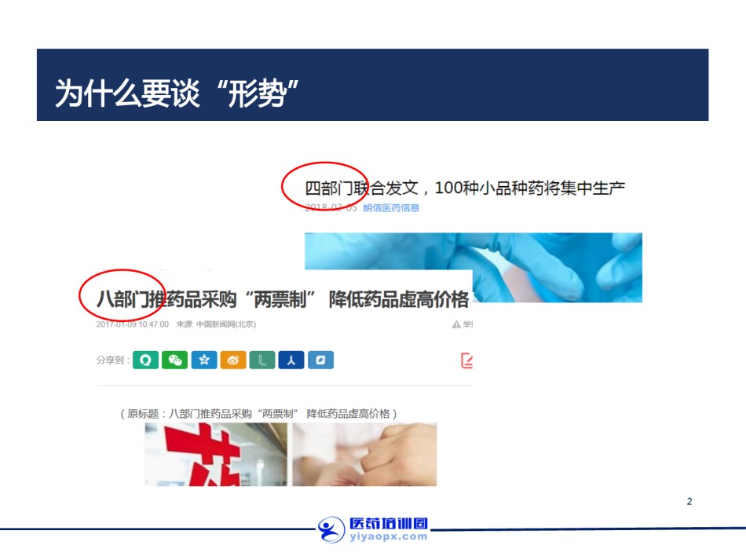Open the 中国新闻网(北京) source link
This screenshot has width=746, height=560.
[x=226, y=324]
